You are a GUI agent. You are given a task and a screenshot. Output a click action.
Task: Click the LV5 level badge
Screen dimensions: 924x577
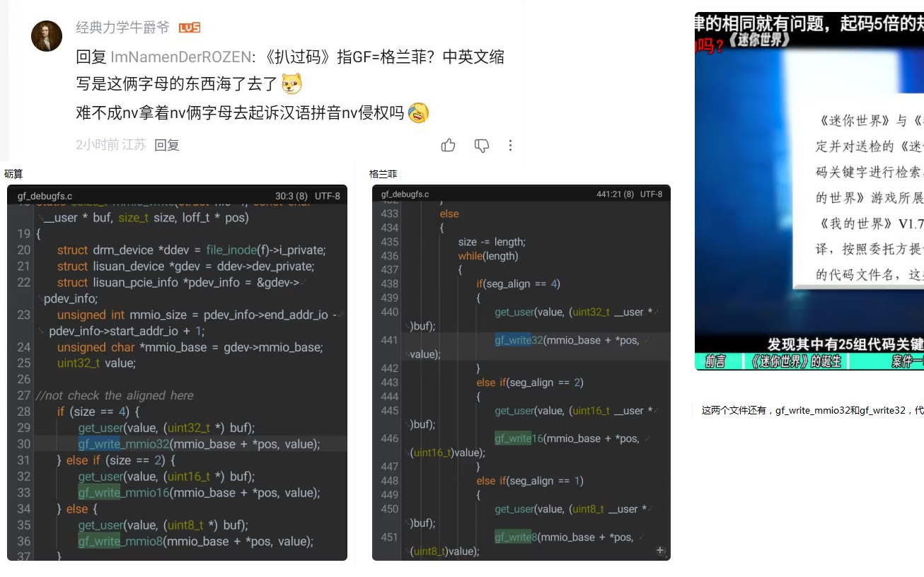tap(190, 28)
